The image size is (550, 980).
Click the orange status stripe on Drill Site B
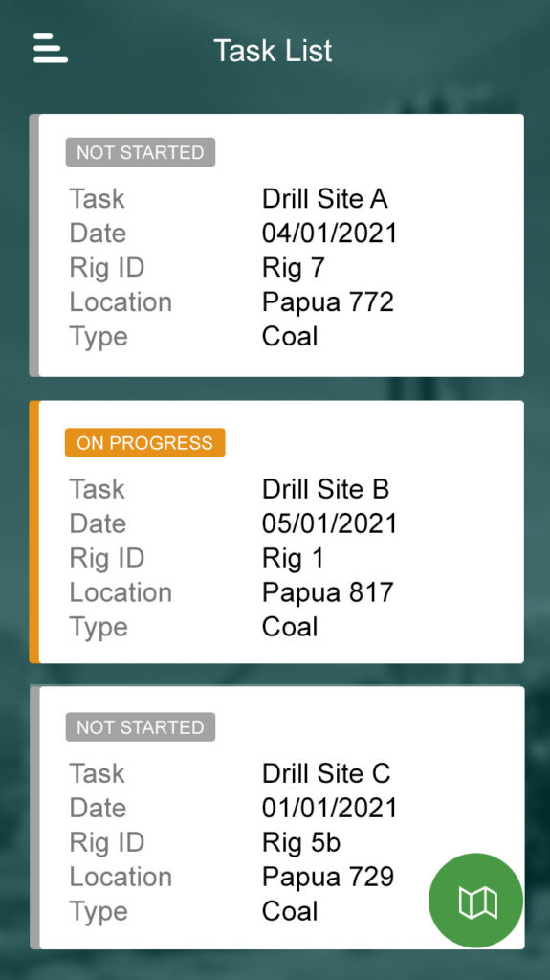coord(33,532)
